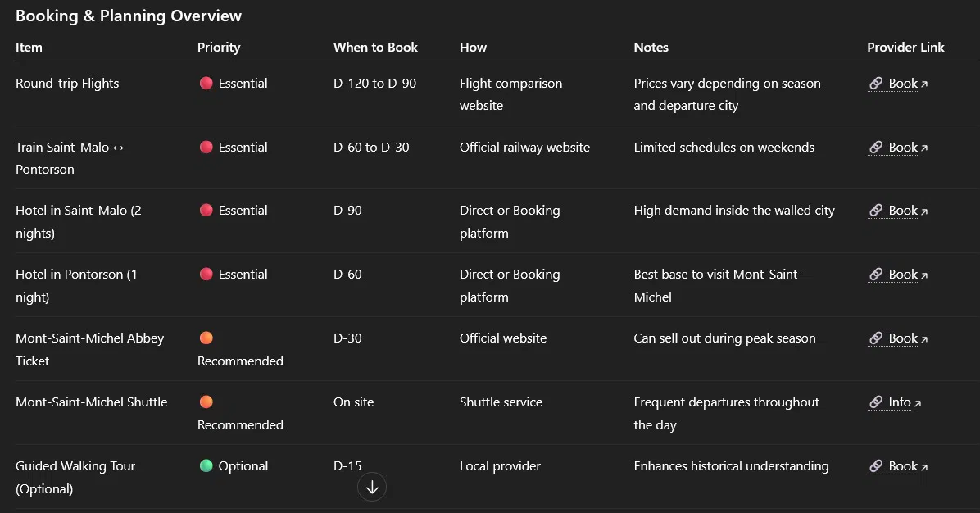Screen dimensions: 980x513
Task: Click the paperclip icon on the Round-trip Flights Book link
Action: point(876,83)
